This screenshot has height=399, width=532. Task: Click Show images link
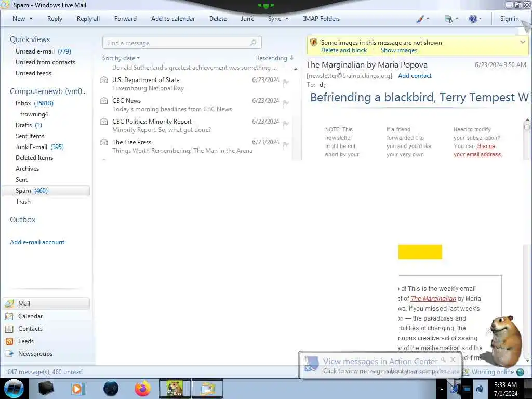pos(399,50)
